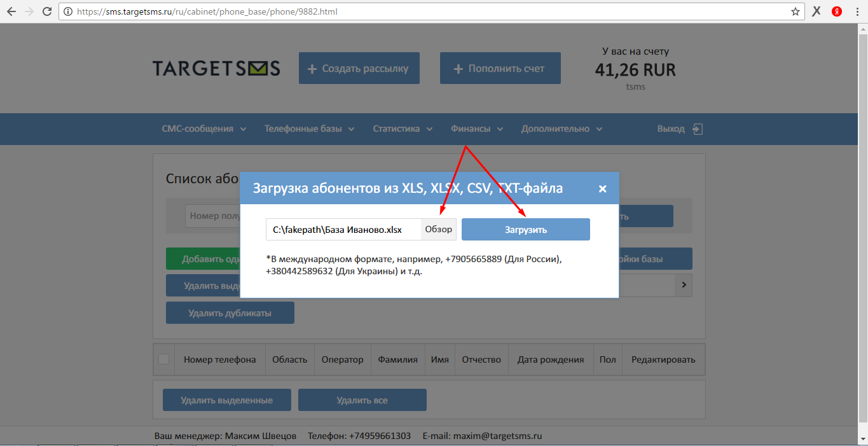Viewport: 868px width, 446px height.
Task: Click the Пол column header
Action: tap(608, 359)
